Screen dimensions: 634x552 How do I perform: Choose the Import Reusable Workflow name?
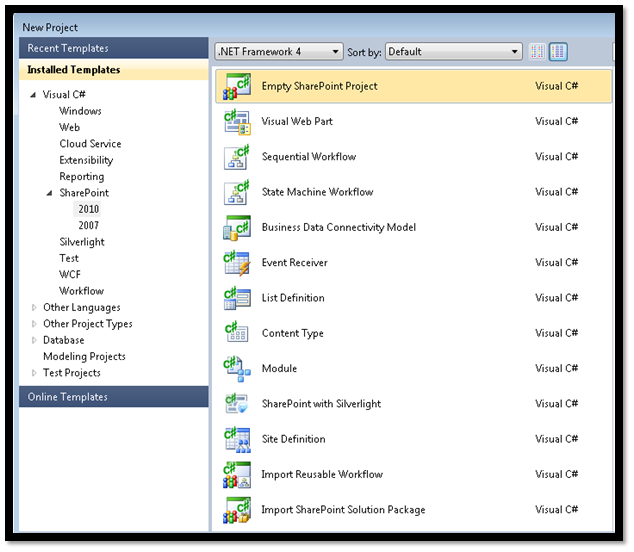click(322, 474)
